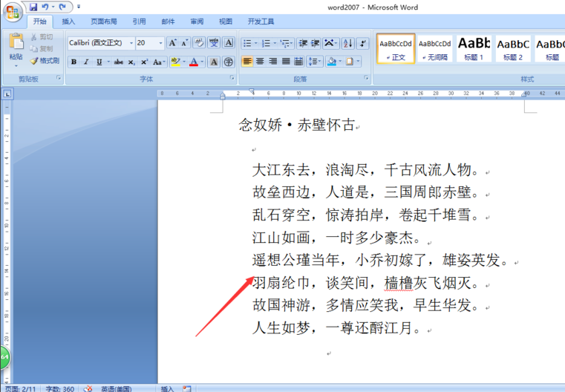This screenshot has height=392, width=565.
Task: Click 复制 copy button
Action: tap(42, 49)
